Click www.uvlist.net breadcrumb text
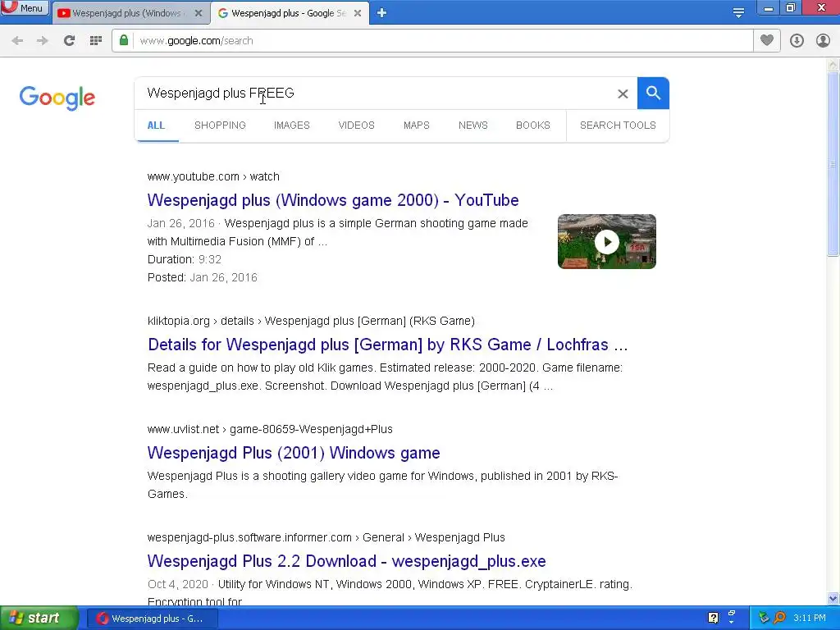The width and height of the screenshot is (840, 630). (270, 429)
